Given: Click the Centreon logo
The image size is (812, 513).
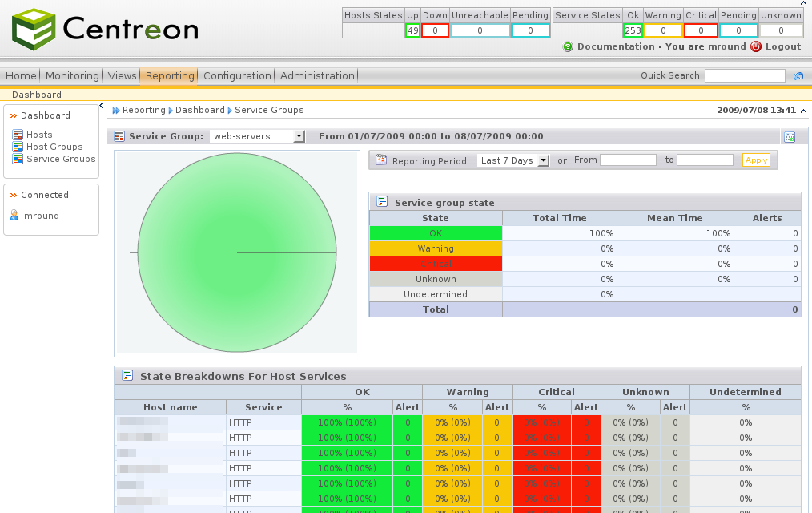Looking at the screenshot, I should point(105,30).
